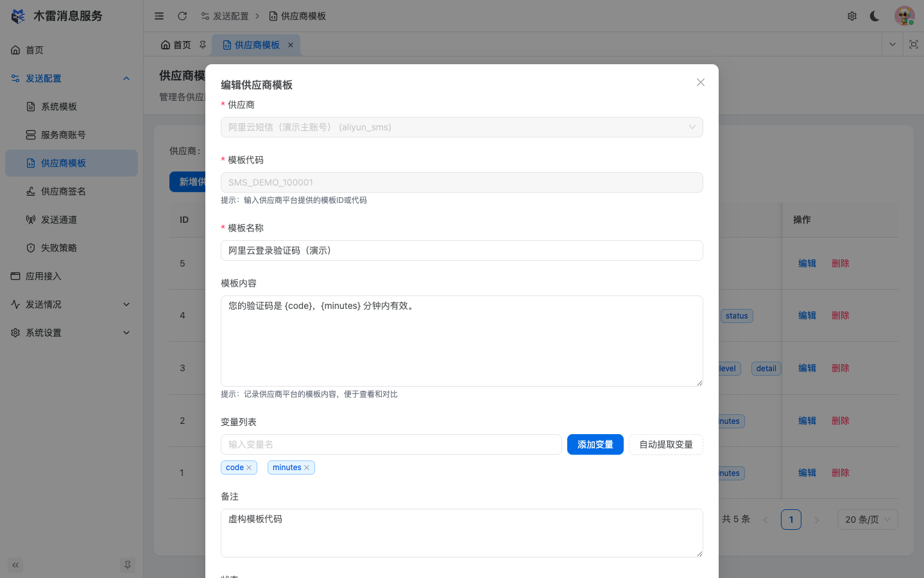924x578 pixels.
Task: Open the user avatar menu
Action: 905,16
